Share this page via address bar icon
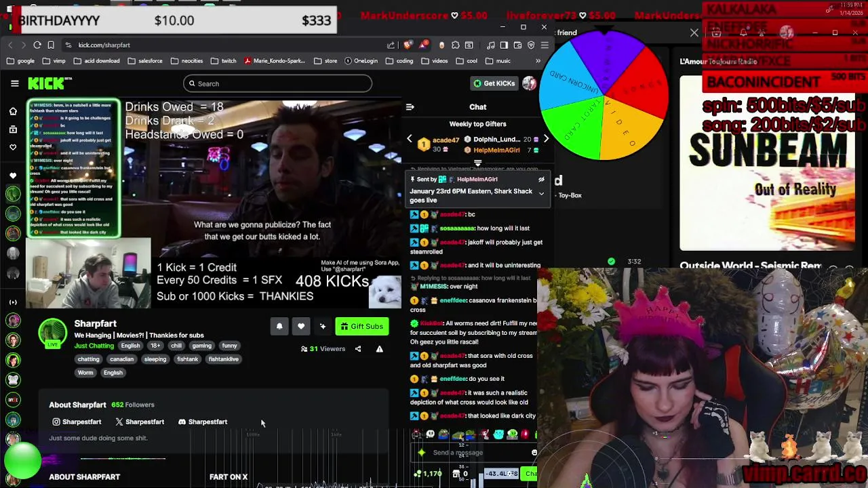 click(x=391, y=45)
